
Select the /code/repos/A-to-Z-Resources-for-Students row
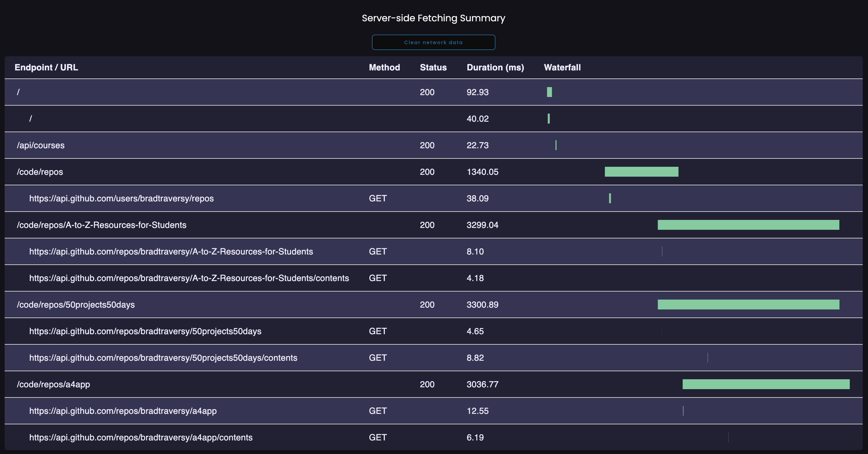101,225
